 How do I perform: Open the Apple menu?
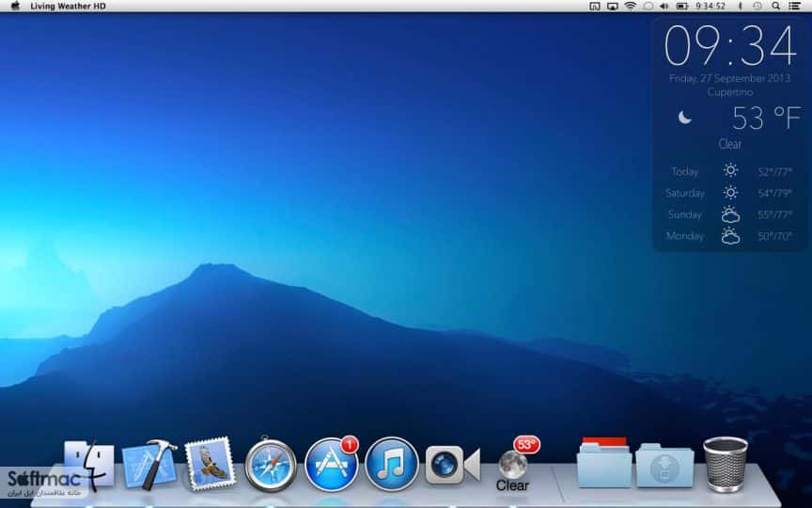pos(15,6)
